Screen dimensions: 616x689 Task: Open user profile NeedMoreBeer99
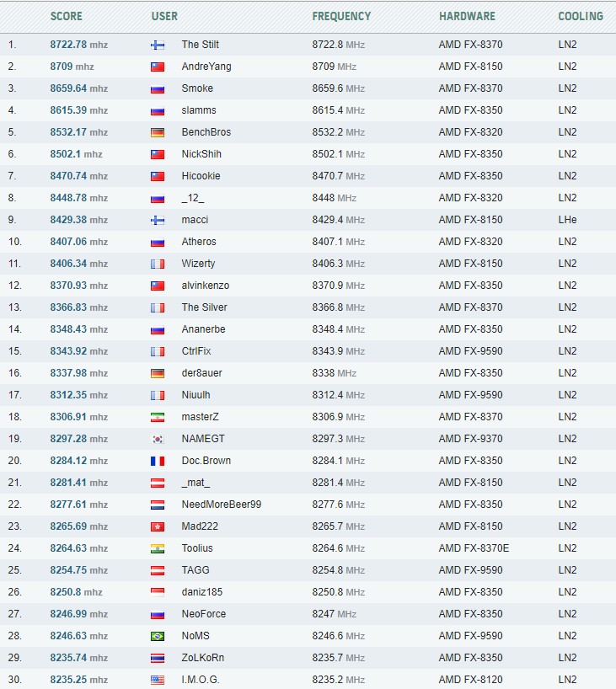point(221,505)
